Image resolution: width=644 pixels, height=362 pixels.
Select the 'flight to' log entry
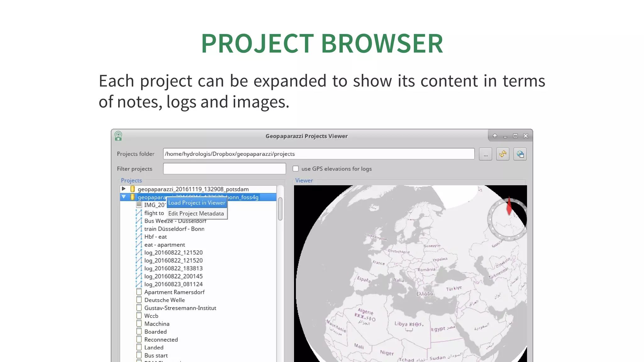[x=154, y=213]
